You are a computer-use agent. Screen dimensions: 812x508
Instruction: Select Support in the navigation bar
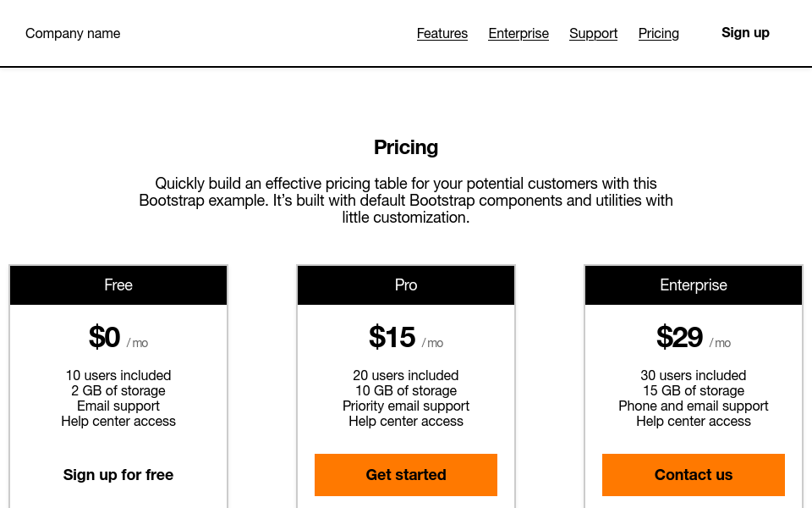coord(593,33)
